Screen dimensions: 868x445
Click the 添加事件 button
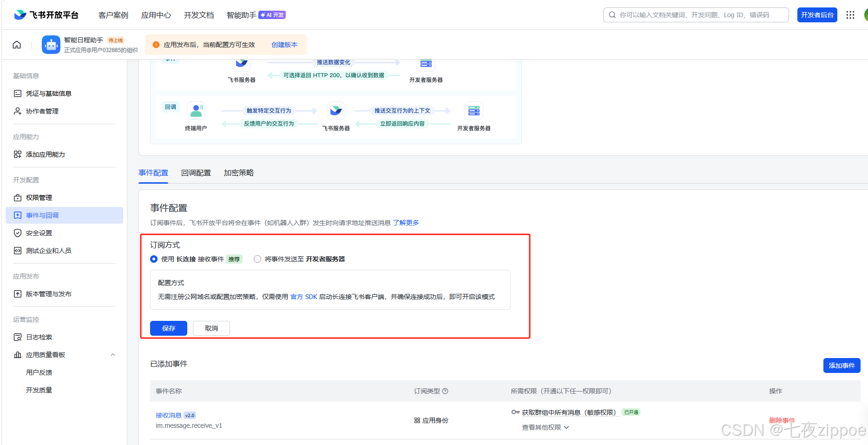(842, 365)
